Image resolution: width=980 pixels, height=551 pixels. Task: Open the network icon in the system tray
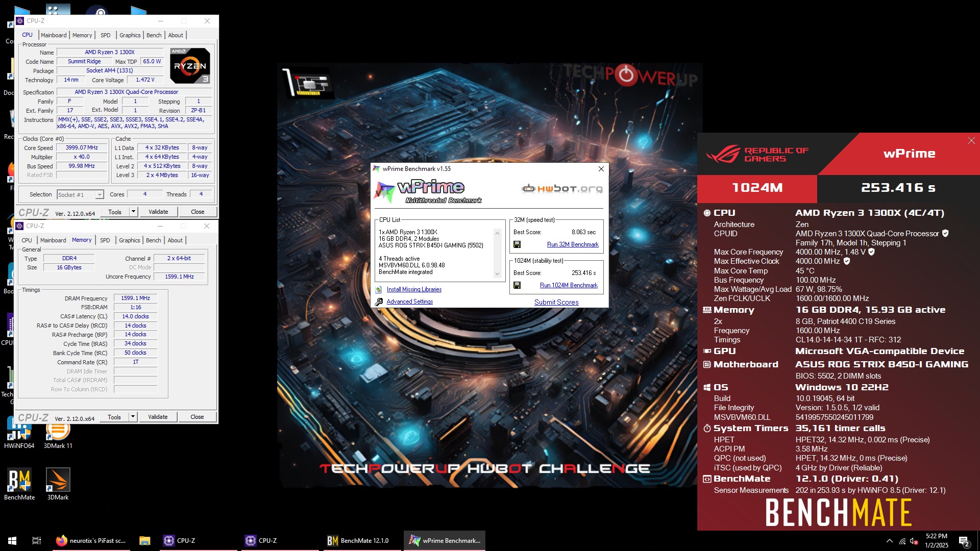902,541
